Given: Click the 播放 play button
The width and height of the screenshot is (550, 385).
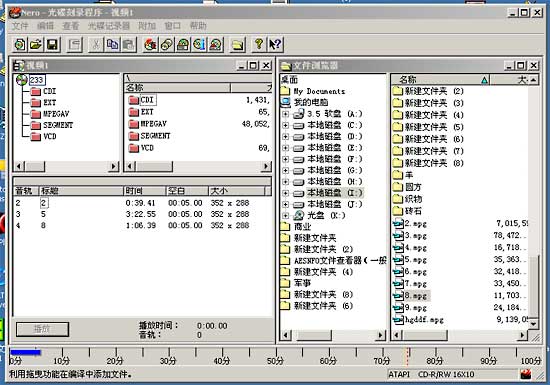Looking at the screenshot, I should coord(42,329).
